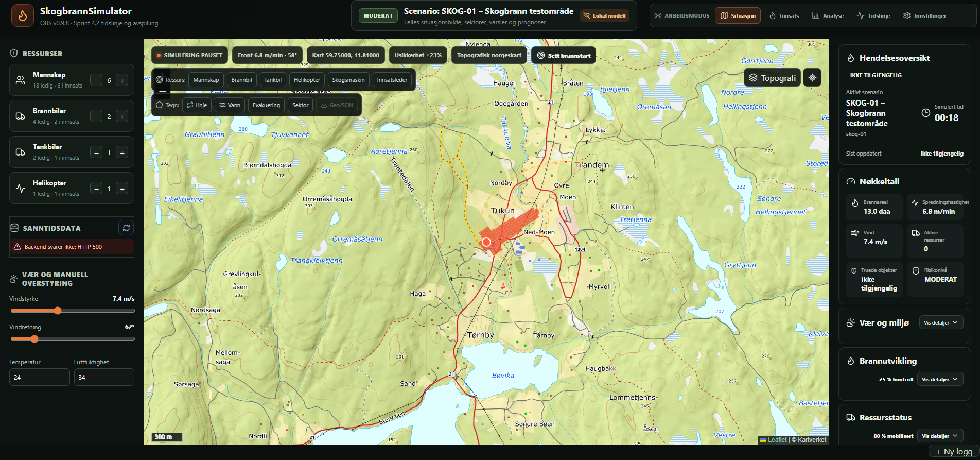Click the SkogbrannSimulator flame logo
The image size is (980, 460).
(x=23, y=15)
